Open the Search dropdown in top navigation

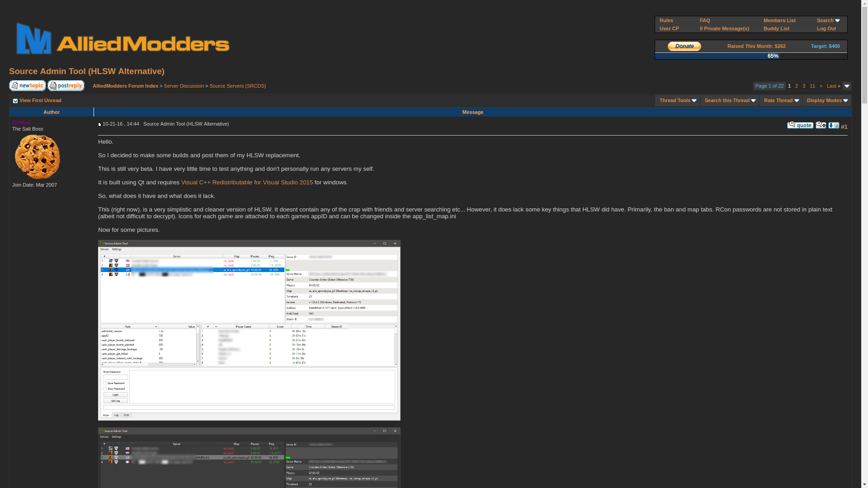828,20
